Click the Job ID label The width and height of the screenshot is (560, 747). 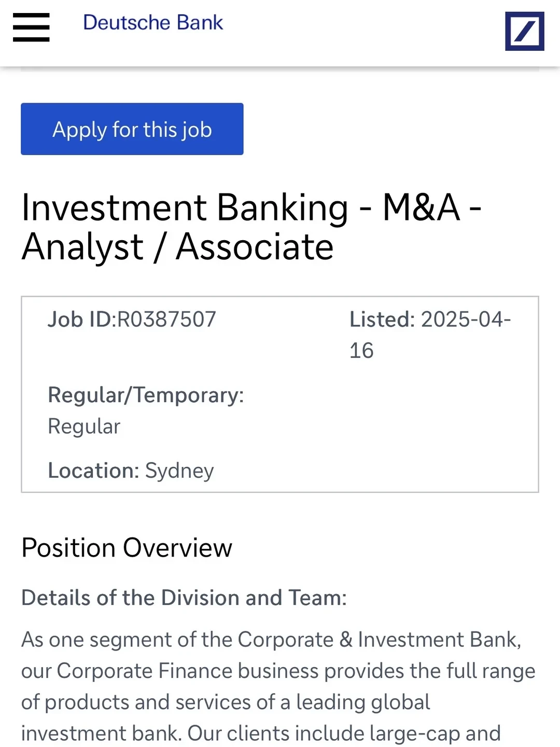[x=79, y=320]
